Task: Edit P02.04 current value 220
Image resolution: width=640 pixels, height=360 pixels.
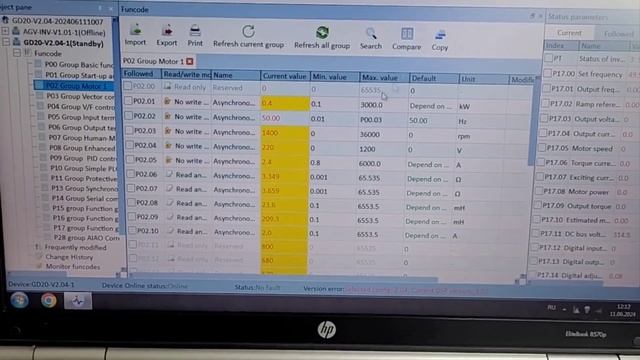Action: point(284,147)
